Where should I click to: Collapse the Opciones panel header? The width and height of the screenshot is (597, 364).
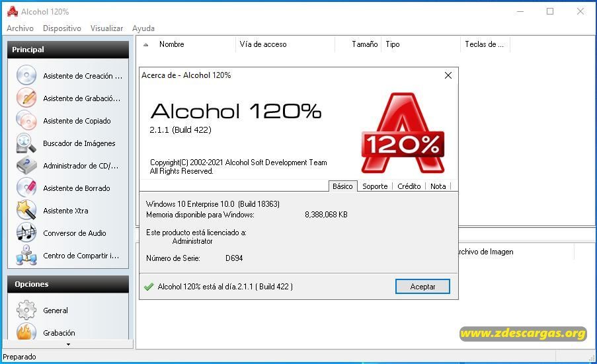coord(68,284)
